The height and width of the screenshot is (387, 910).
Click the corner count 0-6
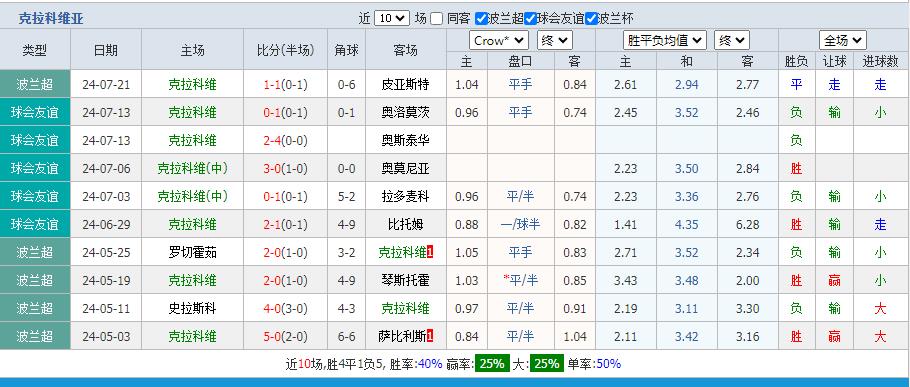[346, 85]
